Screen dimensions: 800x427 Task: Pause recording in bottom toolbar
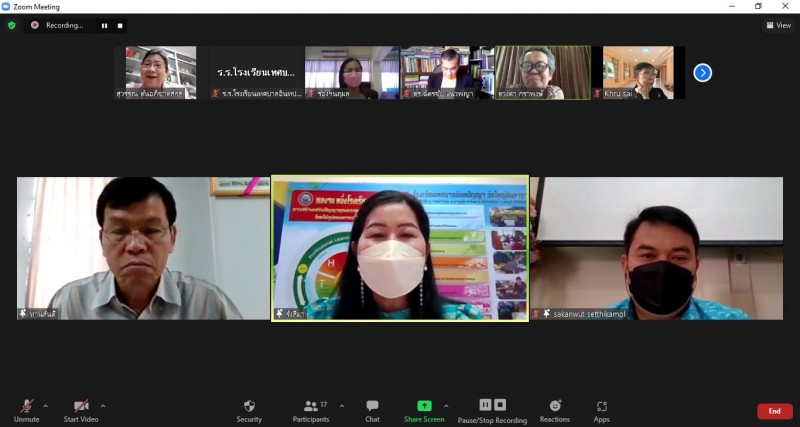click(x=485, y=405)
